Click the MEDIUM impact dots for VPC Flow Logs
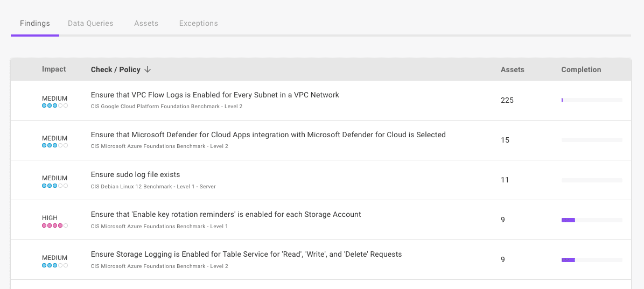Image resolution: width=644 pixels, height=289 pixels. coord(55,105)
